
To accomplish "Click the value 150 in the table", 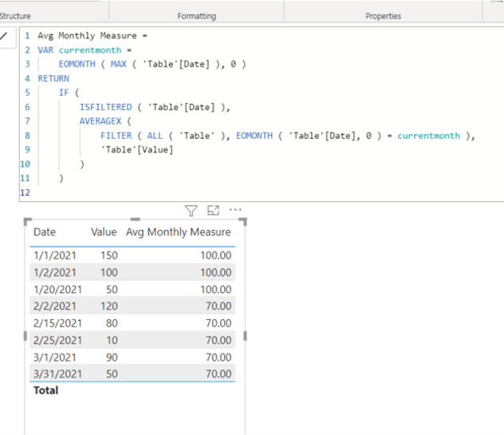I will click(x=109, y=255).
